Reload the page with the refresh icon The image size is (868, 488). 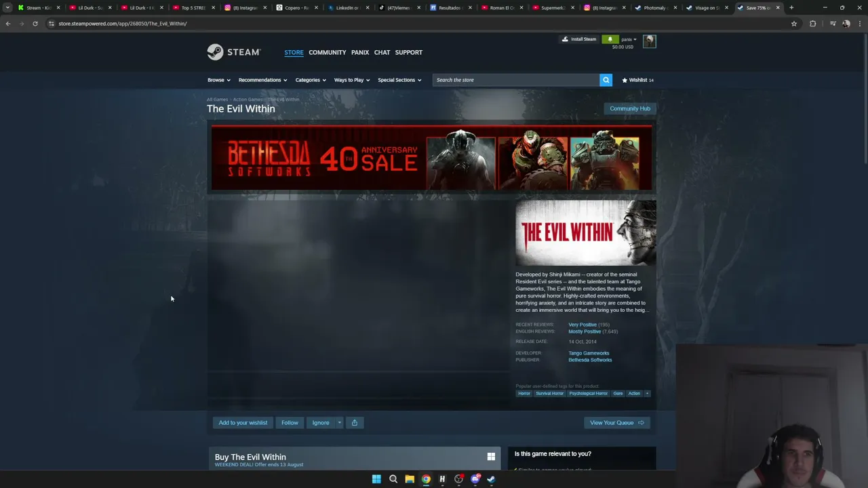click(x=35, y=24)
